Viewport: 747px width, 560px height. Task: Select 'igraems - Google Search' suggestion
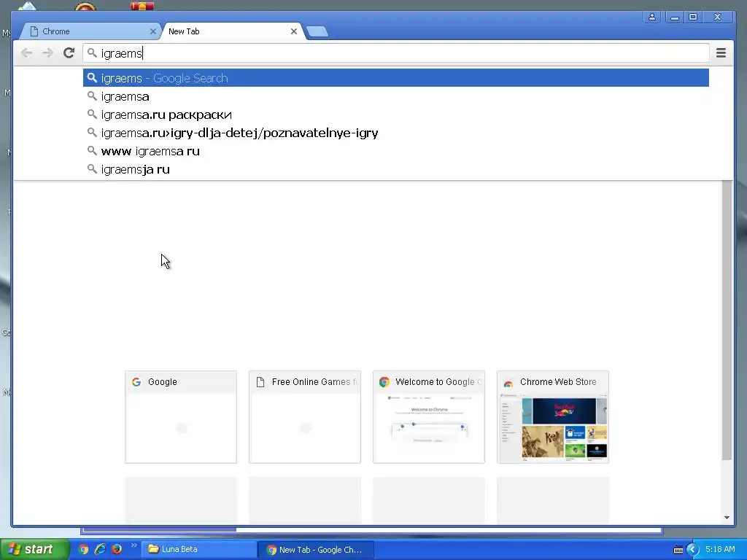(x=396, y=78)
